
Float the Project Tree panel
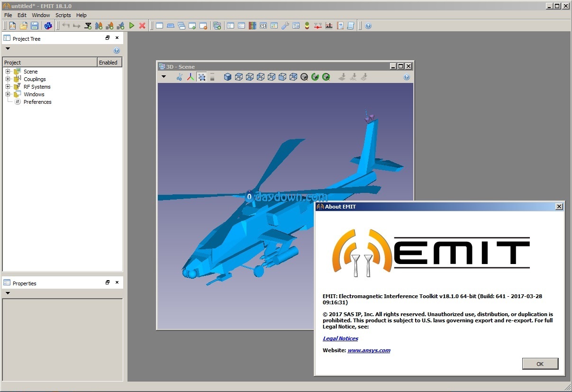108,38
